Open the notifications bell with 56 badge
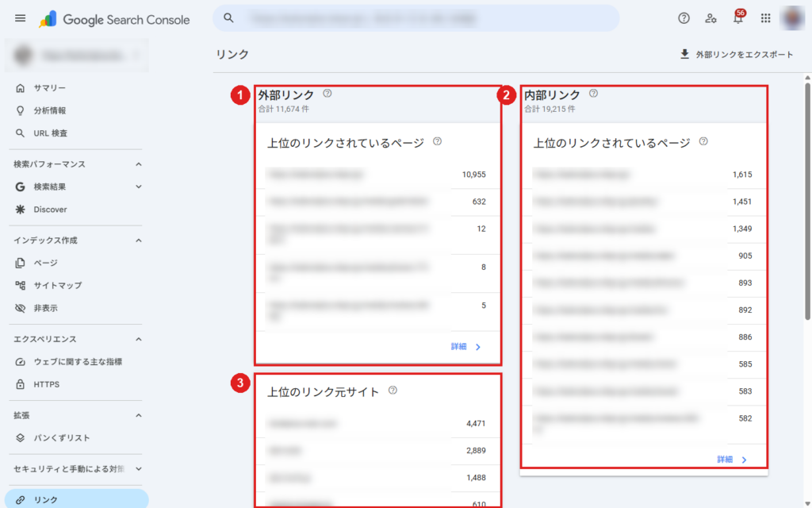This screenshot has height=508, width=812. click(738, 17)
